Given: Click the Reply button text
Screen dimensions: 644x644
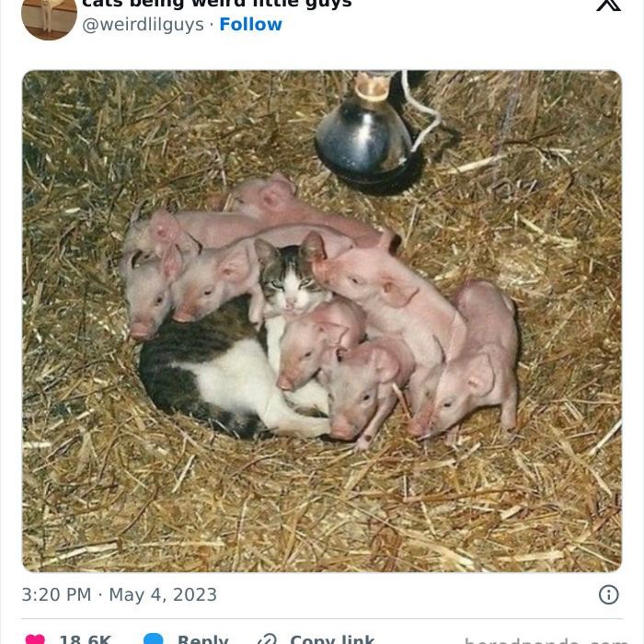Looking at the screenshot, I should (x=202, y=639).
